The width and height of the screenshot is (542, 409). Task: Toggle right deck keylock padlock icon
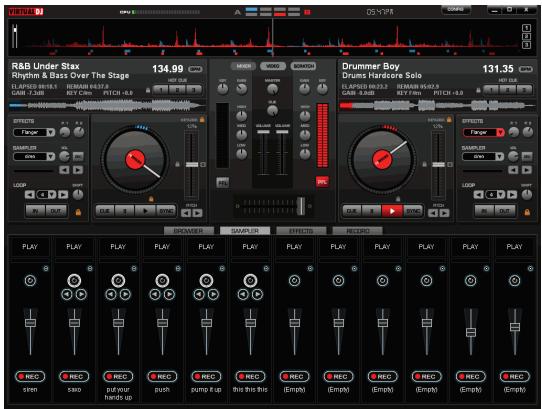(x=449, y=120)
